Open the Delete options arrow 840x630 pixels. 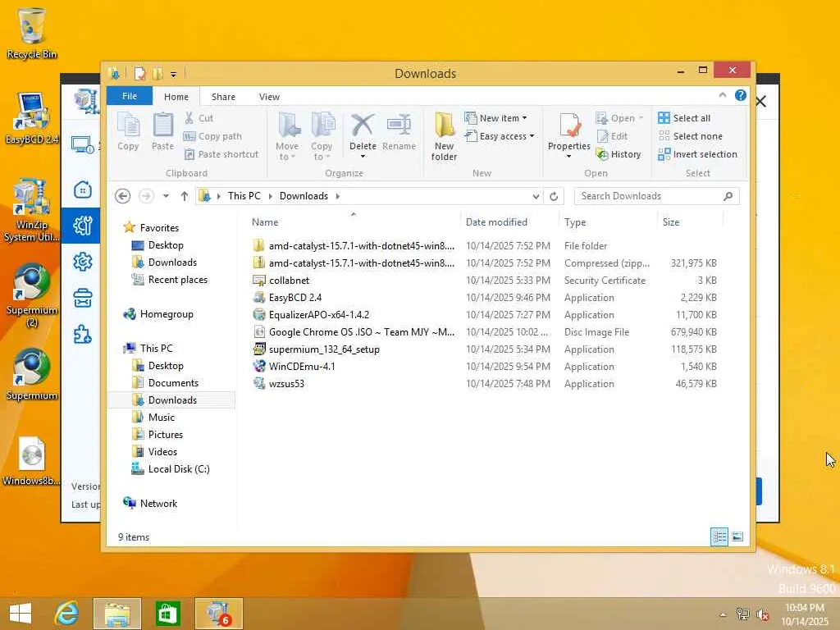363,157
